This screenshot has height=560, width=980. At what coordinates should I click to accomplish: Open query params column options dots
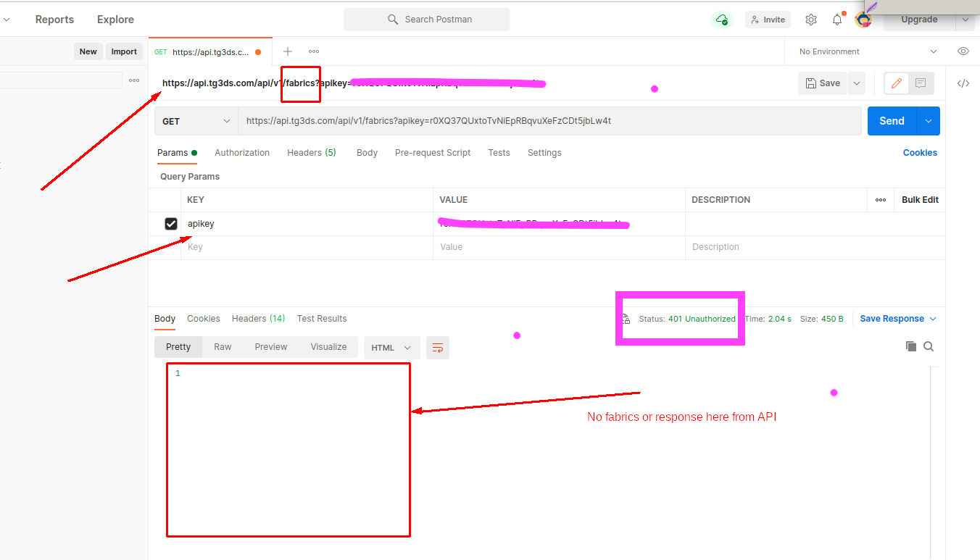(x=881, y=200)
